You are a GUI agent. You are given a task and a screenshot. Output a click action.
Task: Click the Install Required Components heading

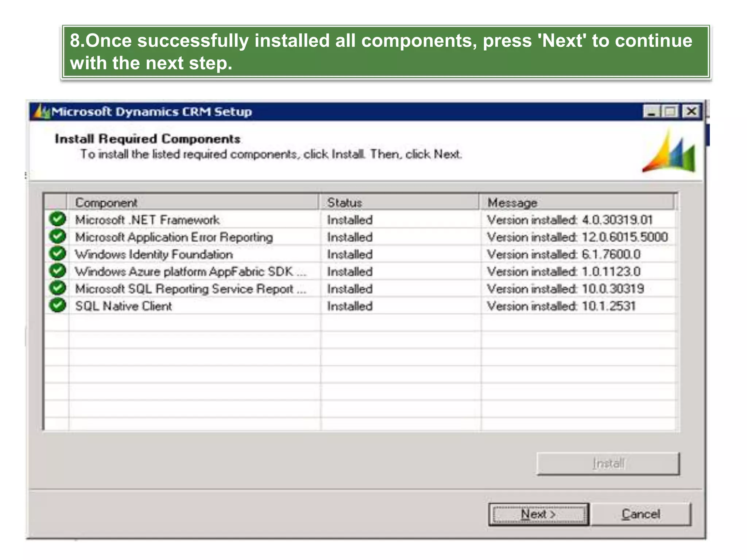point(148,139)
